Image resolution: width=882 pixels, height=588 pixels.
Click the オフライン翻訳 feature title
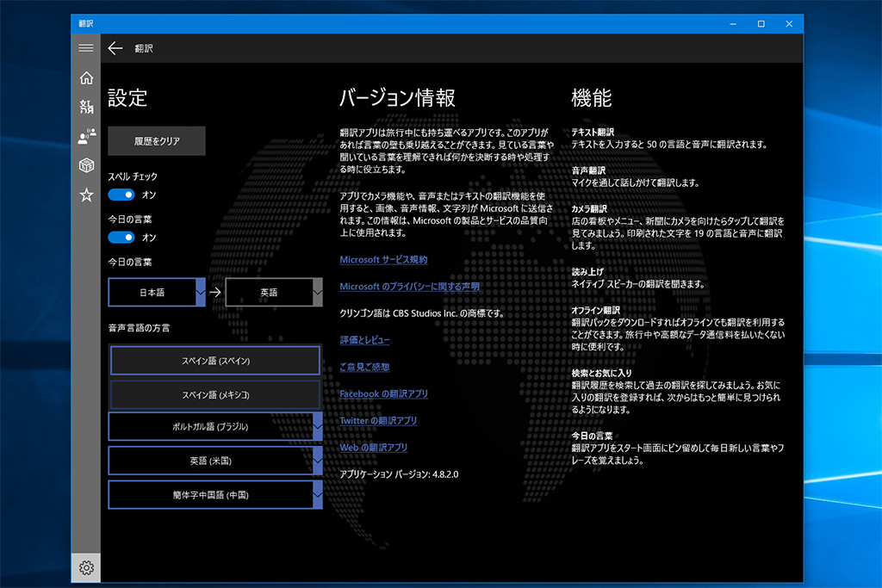[595, 310]
